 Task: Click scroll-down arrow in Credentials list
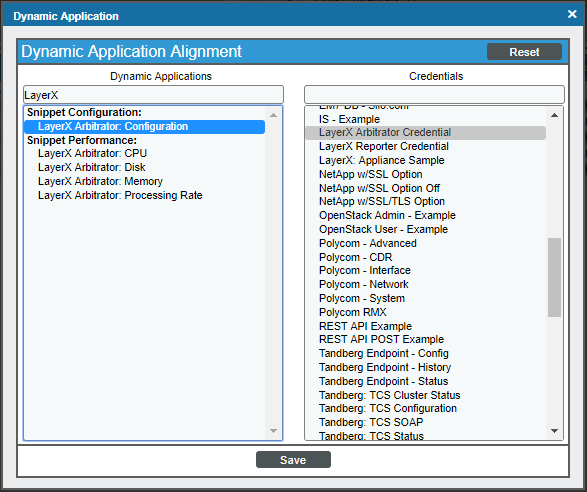tap(554, 431)
